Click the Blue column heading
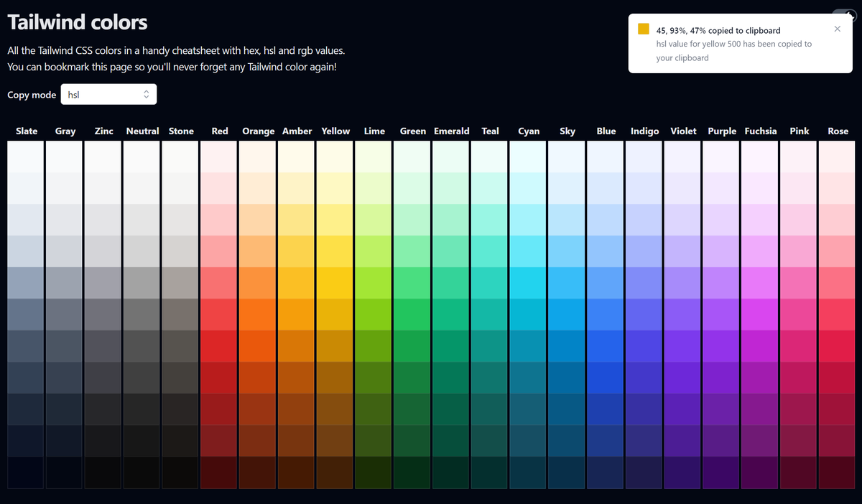The height and width of the screenshot is (504, 862). [x=606, y=131]
